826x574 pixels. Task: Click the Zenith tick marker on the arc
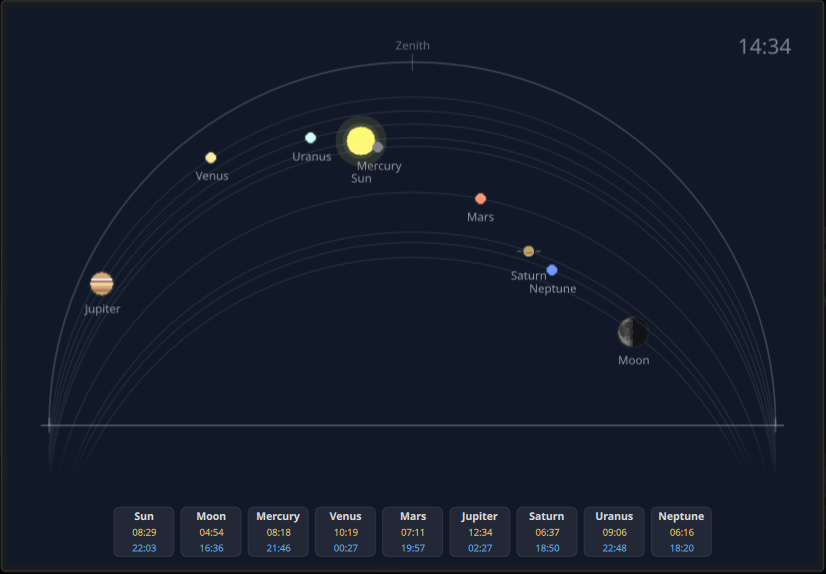tap(412, 63)
